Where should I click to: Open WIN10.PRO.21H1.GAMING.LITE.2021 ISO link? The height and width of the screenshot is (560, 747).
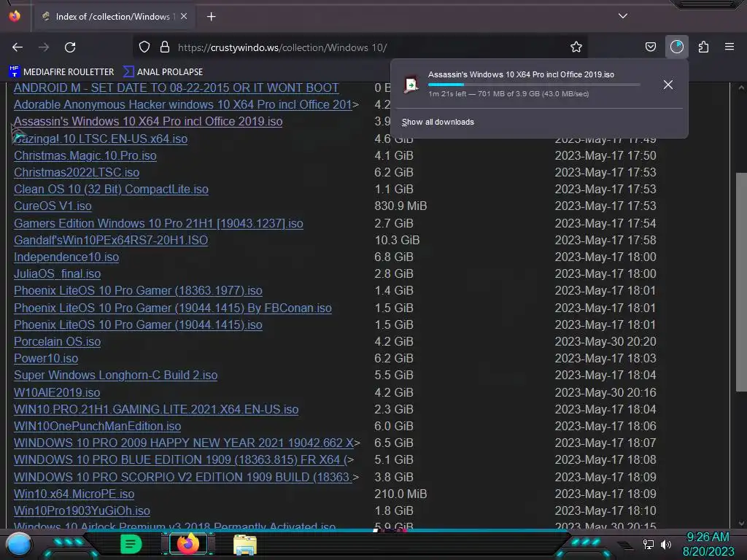(x=156, y=410)
